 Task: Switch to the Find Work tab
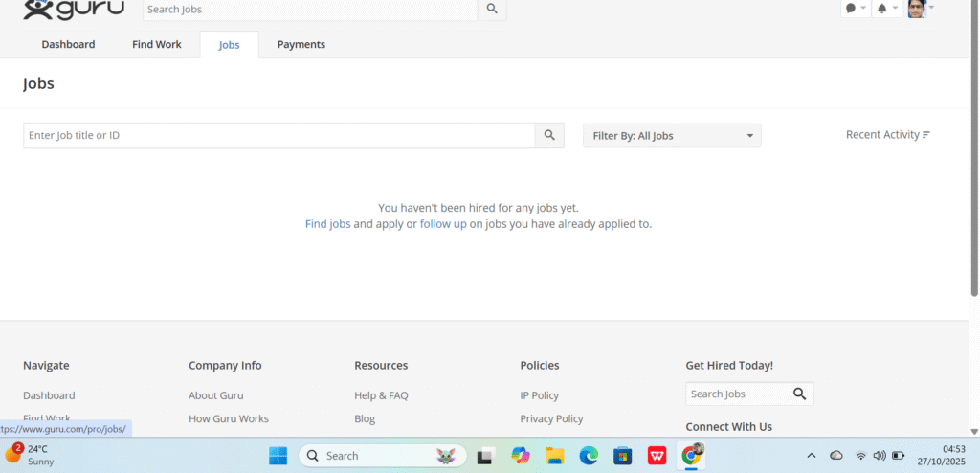point(156,44)
